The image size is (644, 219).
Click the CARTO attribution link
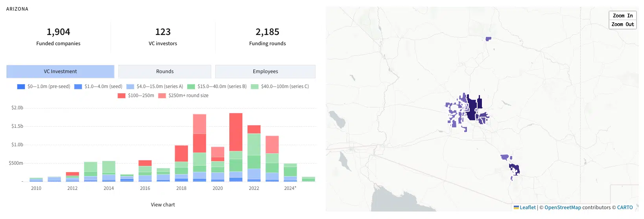(x=625, y=207)
